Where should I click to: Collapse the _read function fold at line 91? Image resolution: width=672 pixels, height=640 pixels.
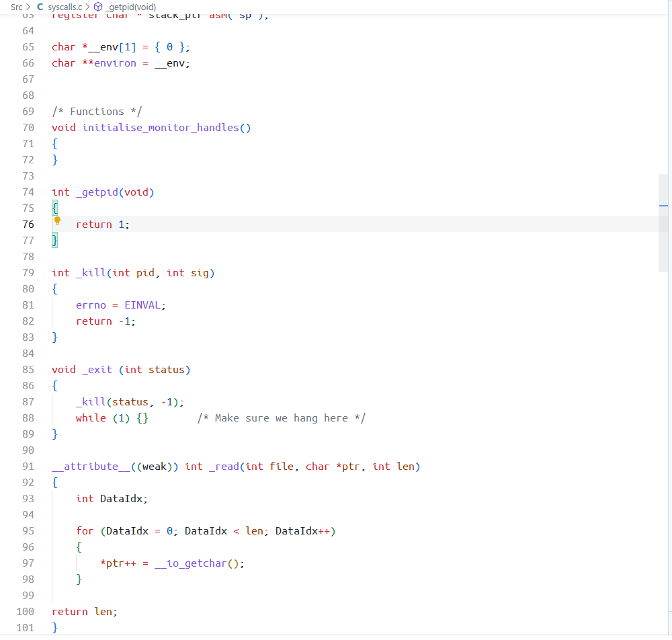click(x=44, y=467)
